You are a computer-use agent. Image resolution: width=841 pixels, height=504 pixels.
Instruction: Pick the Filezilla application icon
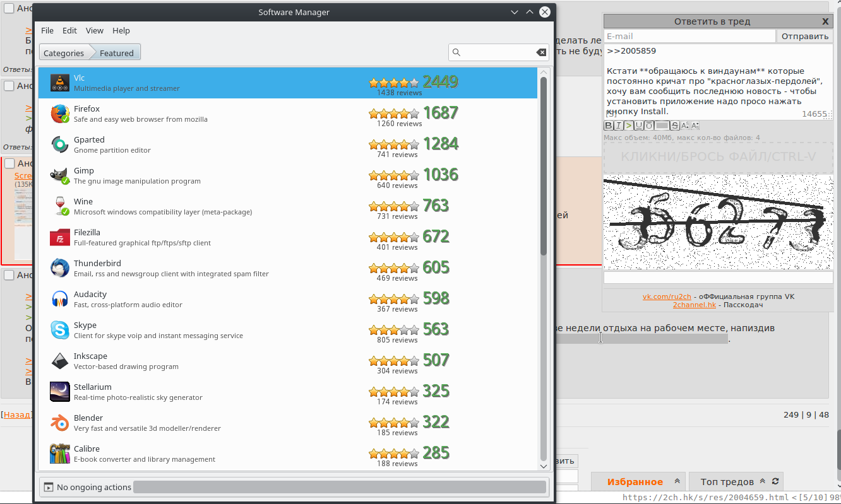coord(60,238)
